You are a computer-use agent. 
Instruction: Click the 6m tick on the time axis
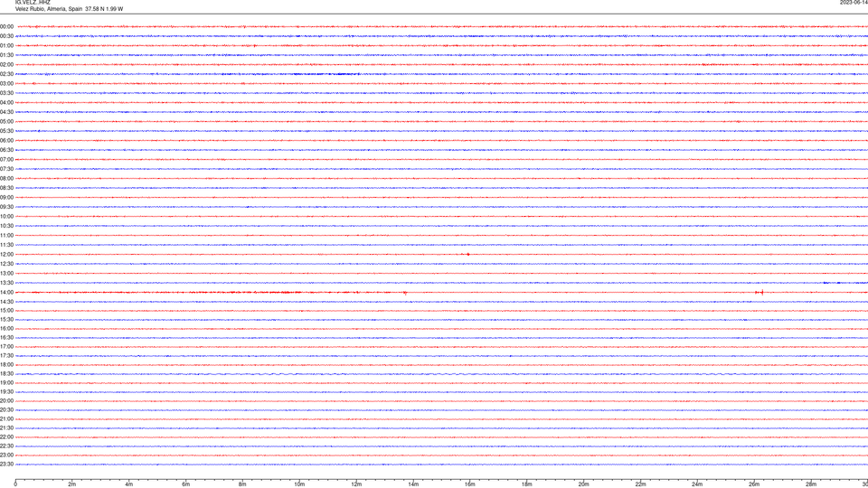pyautogui.click(x=186, y=484)
